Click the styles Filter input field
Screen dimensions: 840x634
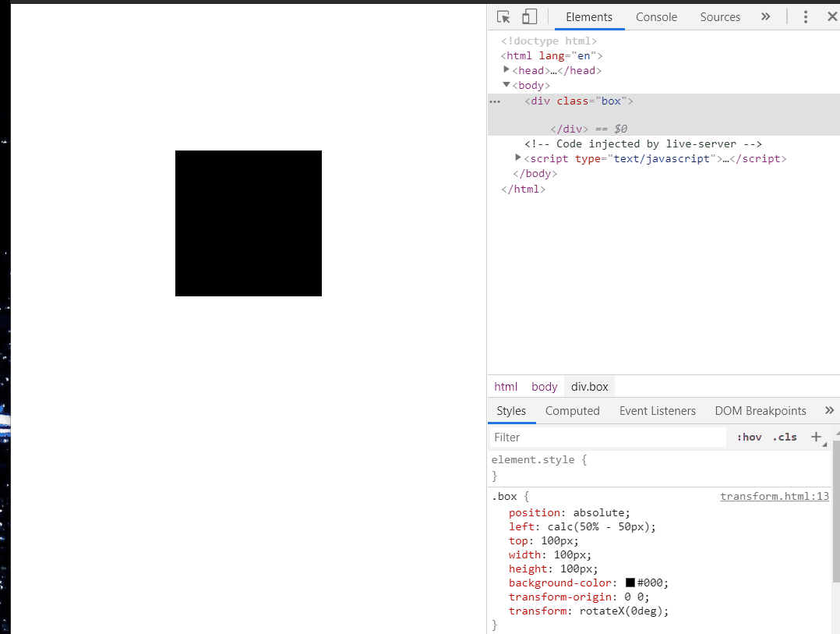tap(608, 437)
